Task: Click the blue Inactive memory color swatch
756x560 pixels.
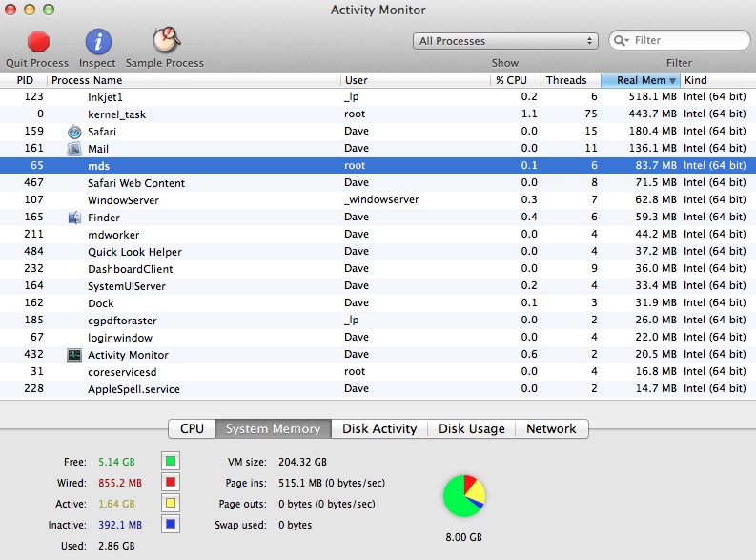Action: [171, 524]
